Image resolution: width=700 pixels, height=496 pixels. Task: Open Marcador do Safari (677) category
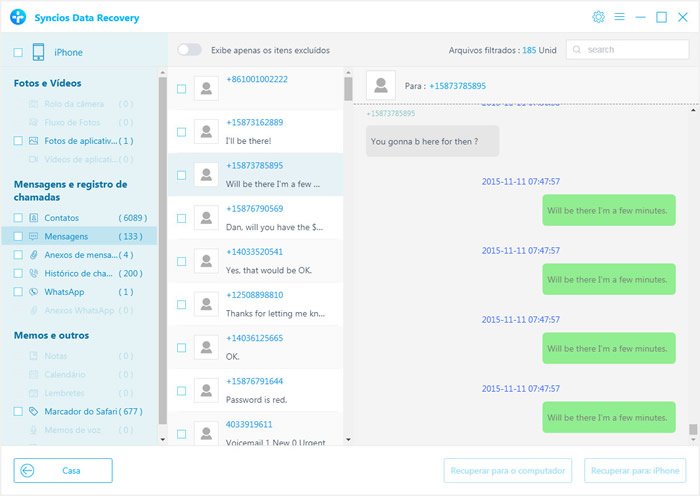pos(79,411)
